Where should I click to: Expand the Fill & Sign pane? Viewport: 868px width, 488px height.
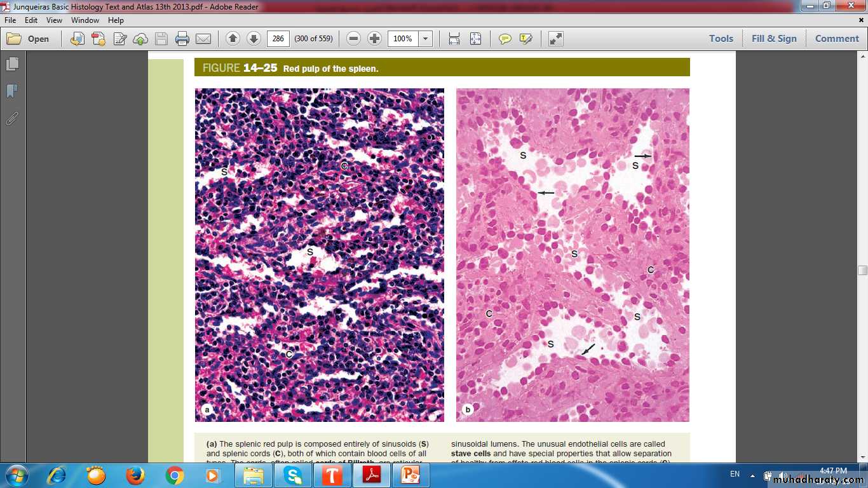(773, 39)
